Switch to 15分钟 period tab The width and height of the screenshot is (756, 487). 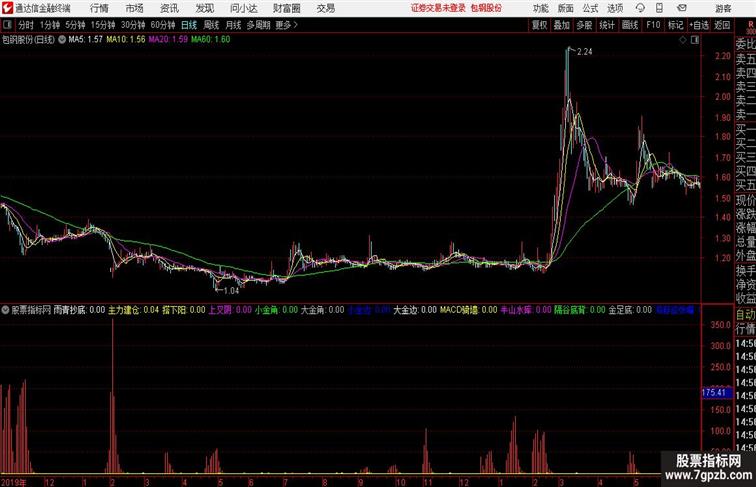point(103,25)
